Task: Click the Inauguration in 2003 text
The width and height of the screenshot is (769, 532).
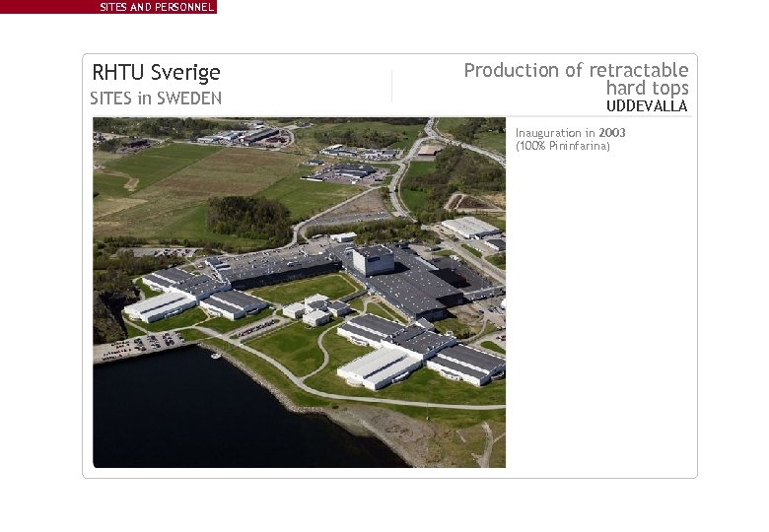Action: [571, 133]
